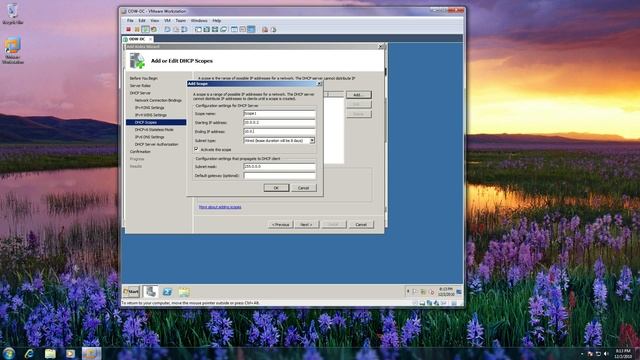This screenshot has width=640, height=360.
Task: Click the Full Screen toolbar icon
Action: pos(215,29)
